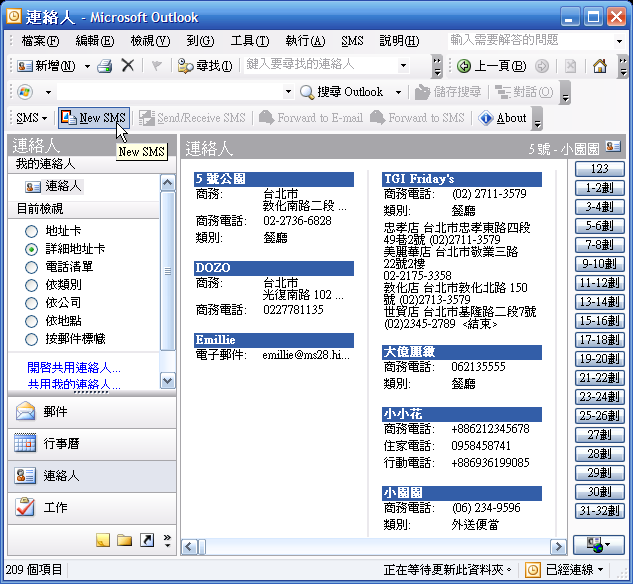633x584 pixels.
Task: Click the horizontal scrollbar thumb
Action: 202,547
